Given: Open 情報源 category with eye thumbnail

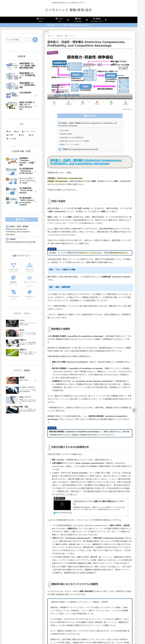Looking at the screenshot, I should tap(22, 380).
